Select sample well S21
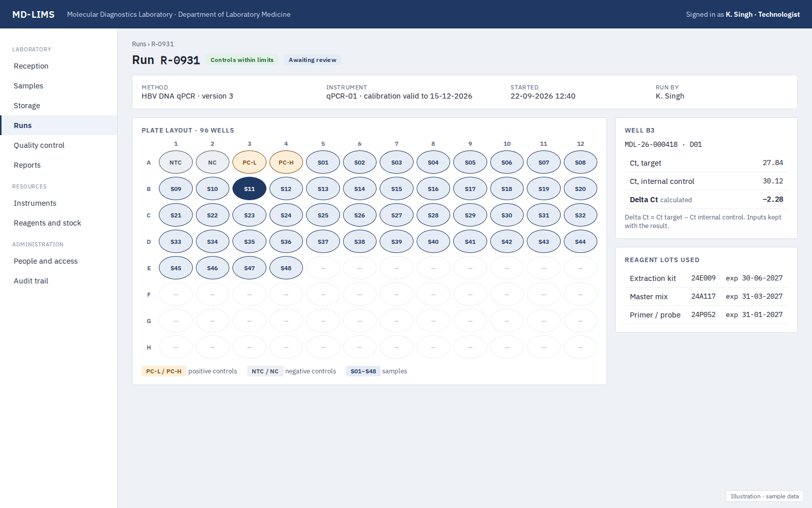This screenshot has height=508, width=812. (176, 215)
